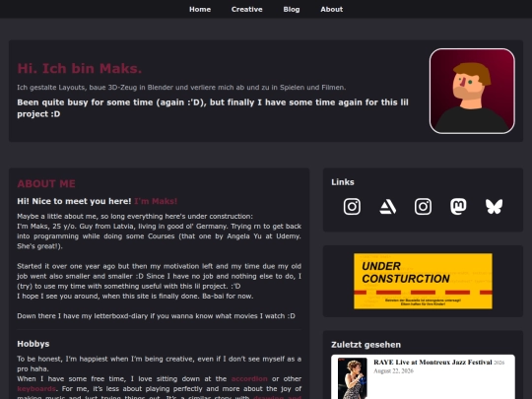This screenshot has width=532, height=399.
Task: Click the 'ABOUT ME' heading
Action: [x=46, y=183]
